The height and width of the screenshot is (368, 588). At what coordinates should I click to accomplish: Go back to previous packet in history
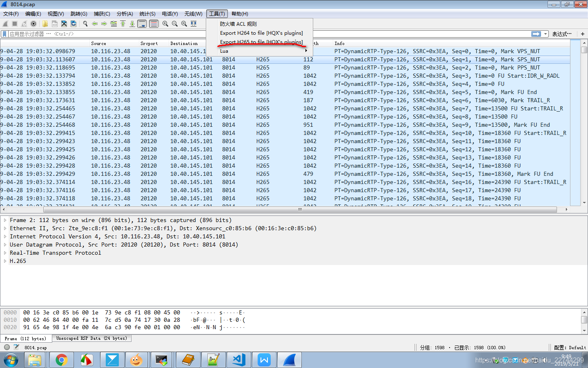(95, 24)
